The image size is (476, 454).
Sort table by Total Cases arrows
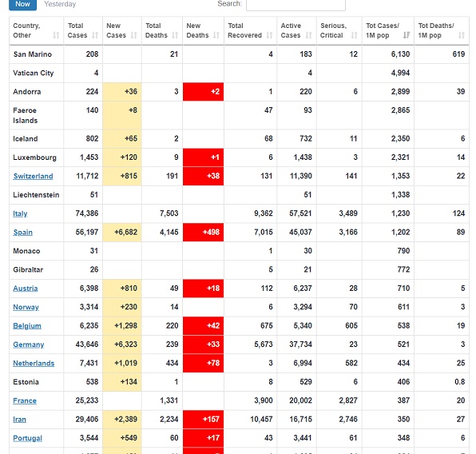95,35
